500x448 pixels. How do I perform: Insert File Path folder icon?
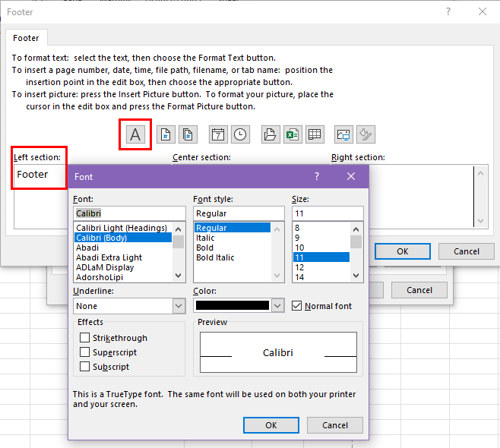click(x=271, y=134)
